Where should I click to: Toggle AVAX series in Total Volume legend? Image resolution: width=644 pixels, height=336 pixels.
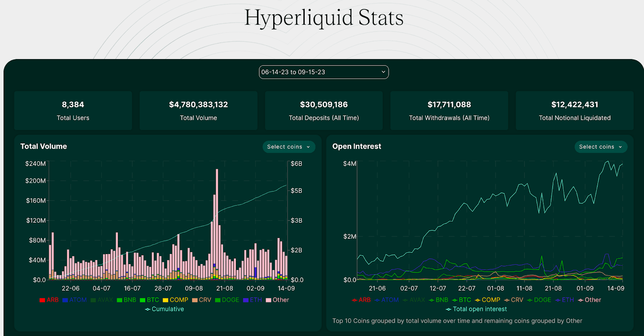tap(102, 300)
